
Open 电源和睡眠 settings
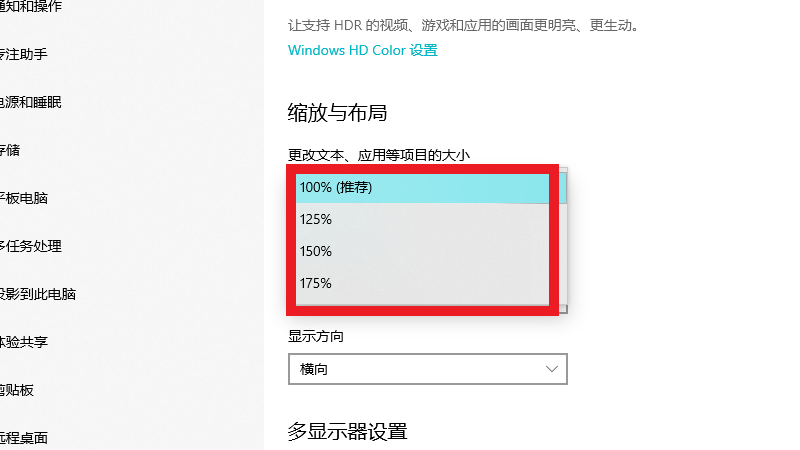pos(30,102)
